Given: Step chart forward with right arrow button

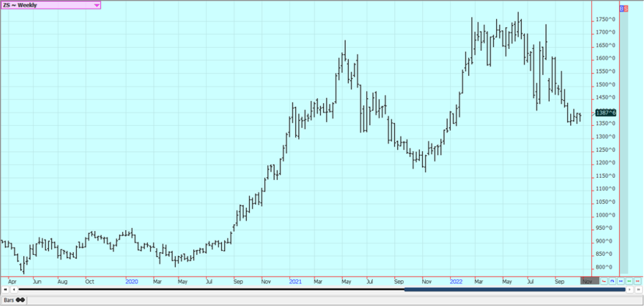Looking at the screenshot, I should click(630, 289).
